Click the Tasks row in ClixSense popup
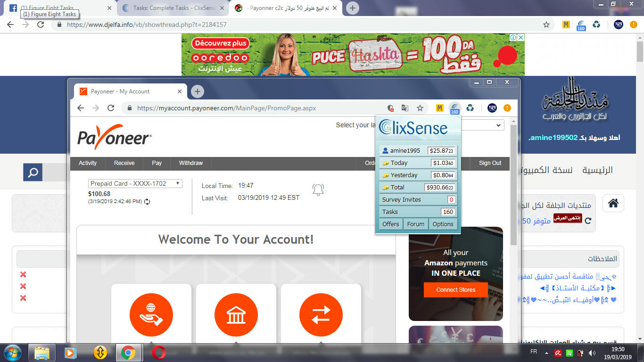Viewport: 644px width, 362px height. tap(418, 212)
